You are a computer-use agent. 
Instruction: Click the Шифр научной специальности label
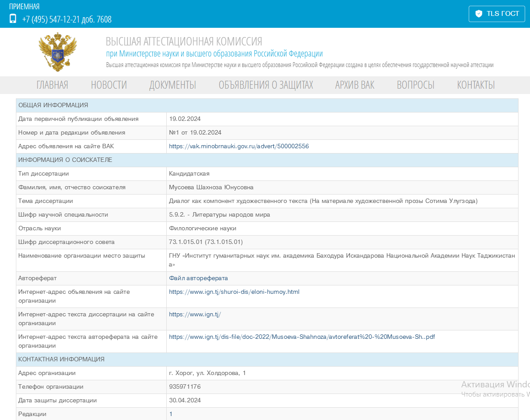63,215
